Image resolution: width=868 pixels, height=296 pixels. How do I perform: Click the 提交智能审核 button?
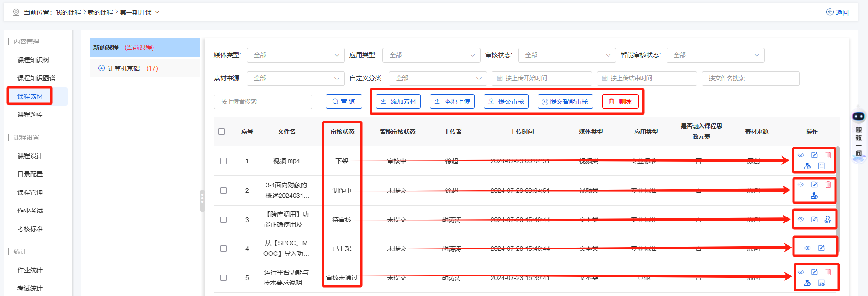565,101
